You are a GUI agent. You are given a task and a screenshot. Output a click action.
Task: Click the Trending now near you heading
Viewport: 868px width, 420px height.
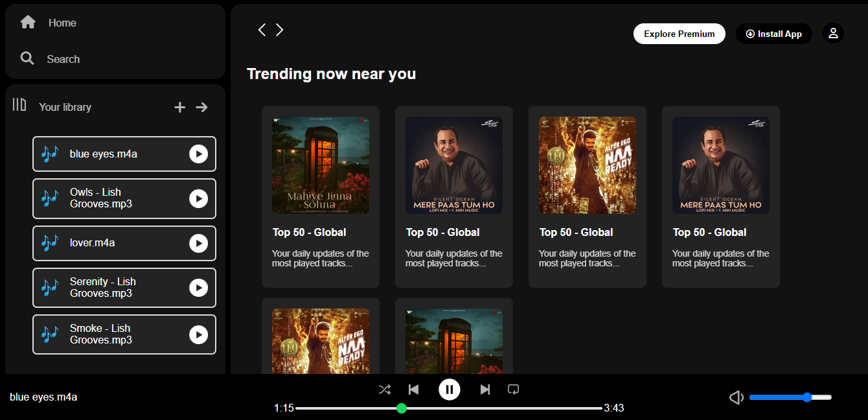(x=331, y=74)
